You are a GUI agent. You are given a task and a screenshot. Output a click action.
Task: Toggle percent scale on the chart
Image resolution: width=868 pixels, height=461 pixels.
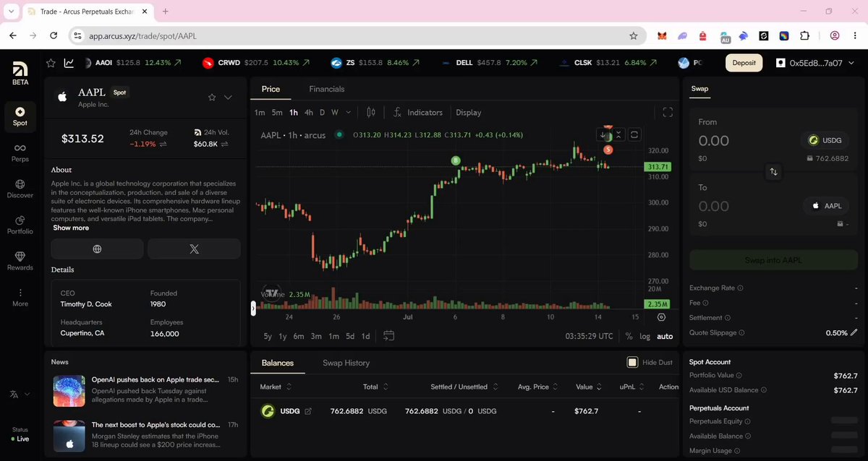tap(629, 336)
